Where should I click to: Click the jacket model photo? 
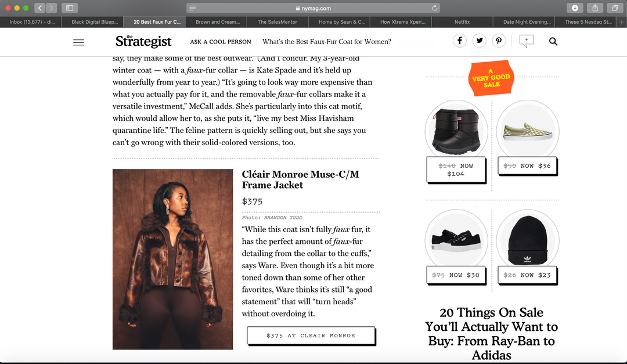(173, 259)
